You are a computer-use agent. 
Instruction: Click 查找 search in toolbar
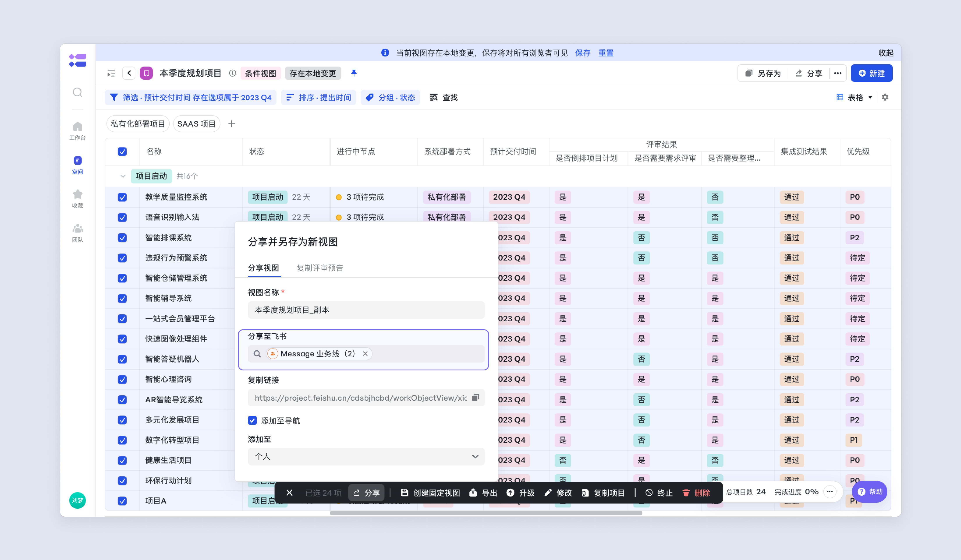pos(444,97)
